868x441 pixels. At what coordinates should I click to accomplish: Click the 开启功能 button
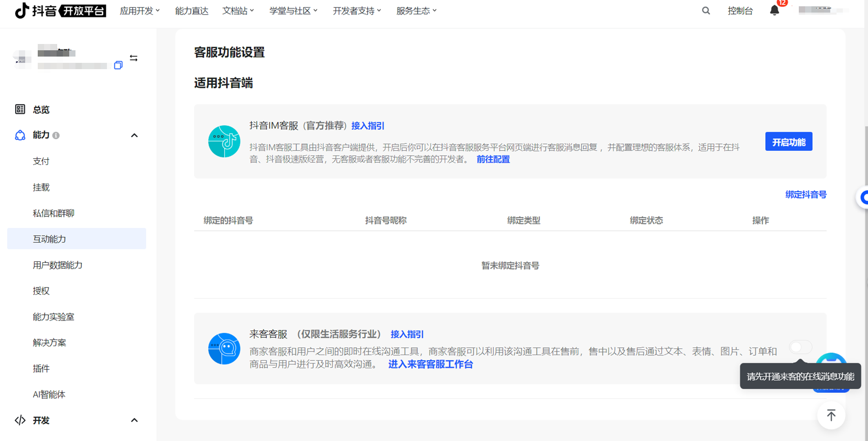[788, 142]
